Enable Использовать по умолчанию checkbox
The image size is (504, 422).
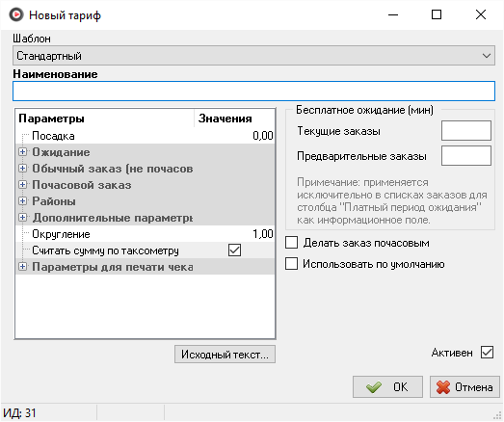pos(292,264)
